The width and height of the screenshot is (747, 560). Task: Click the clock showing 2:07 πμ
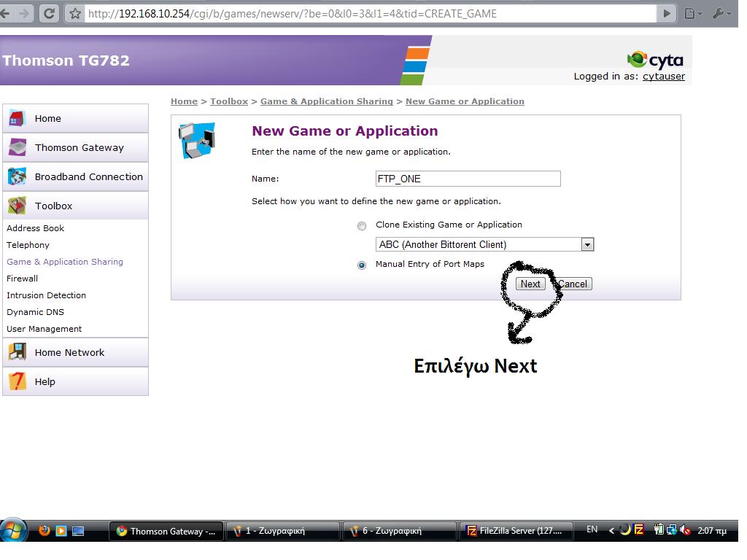pyautogui.click(x=712, y=531)
